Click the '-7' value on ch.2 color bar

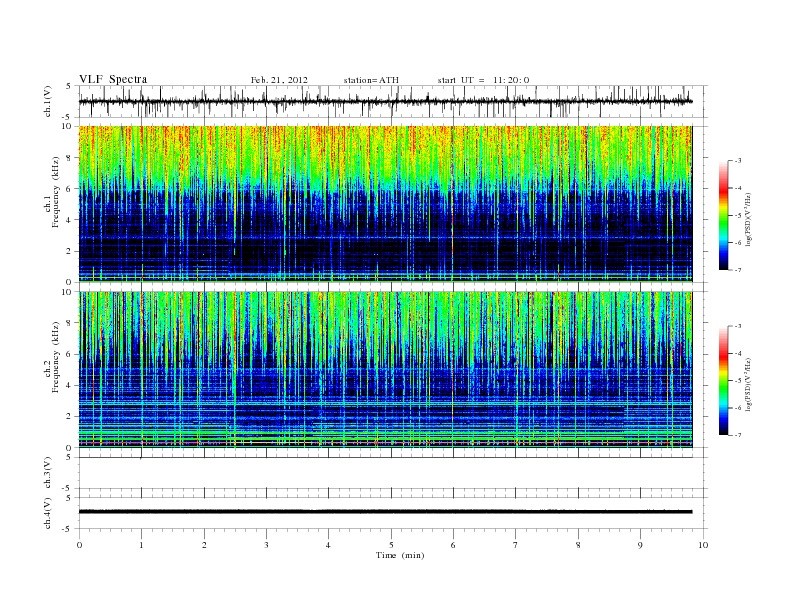coord(738,435)
